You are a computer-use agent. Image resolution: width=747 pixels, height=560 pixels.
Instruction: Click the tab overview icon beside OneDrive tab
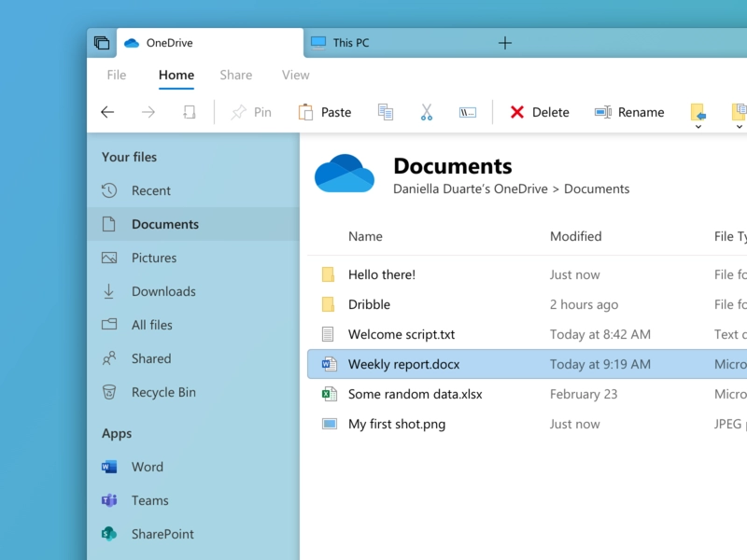(102, 43)
